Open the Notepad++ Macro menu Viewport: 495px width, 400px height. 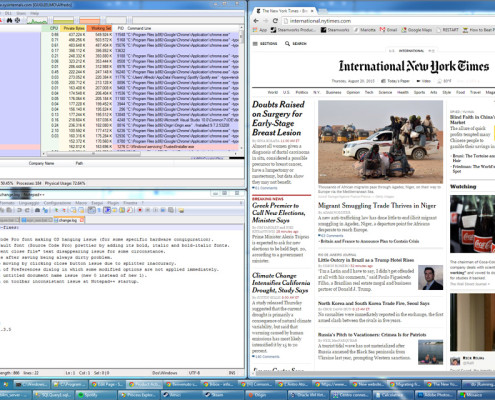click(81, 203)
